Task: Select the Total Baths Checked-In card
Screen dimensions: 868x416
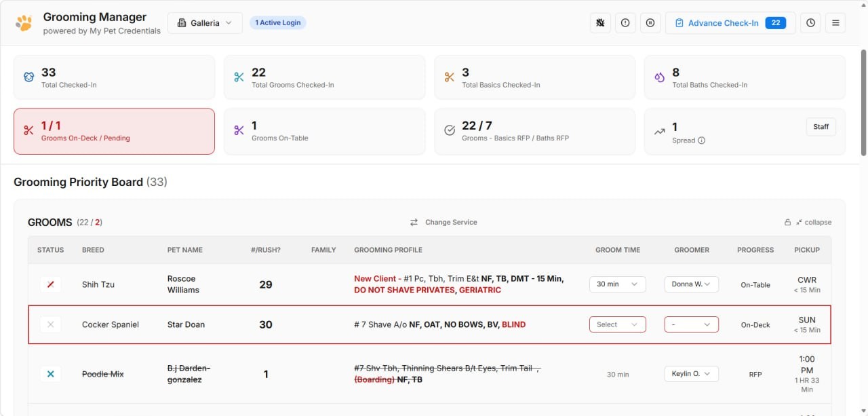Action: [745, 78]
